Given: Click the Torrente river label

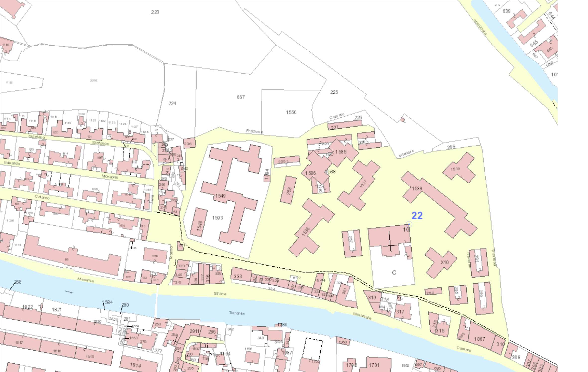Looking at the screenshot, I should pos(237,313).
